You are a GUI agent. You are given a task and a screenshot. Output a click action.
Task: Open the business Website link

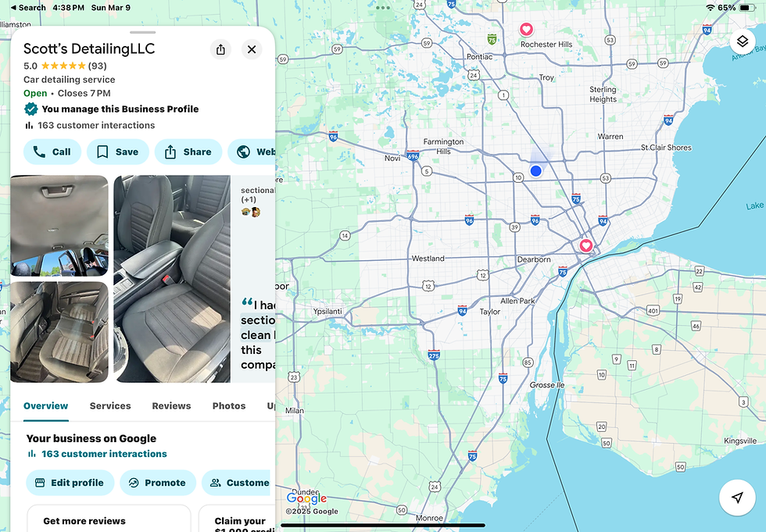tap(252, 152)
